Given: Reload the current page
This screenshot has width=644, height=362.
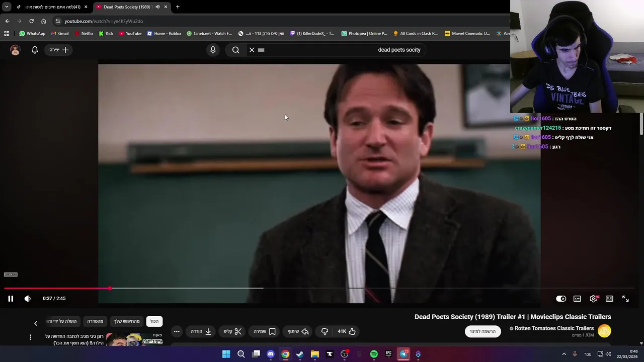Looking at the screenshot, I should [x=31, y=21].
